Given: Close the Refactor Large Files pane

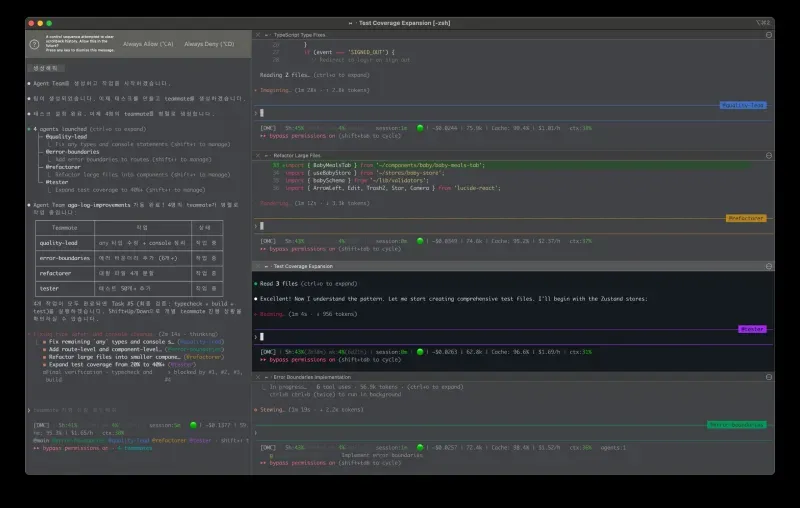Looking at the screenshot, I should point(258,156).
